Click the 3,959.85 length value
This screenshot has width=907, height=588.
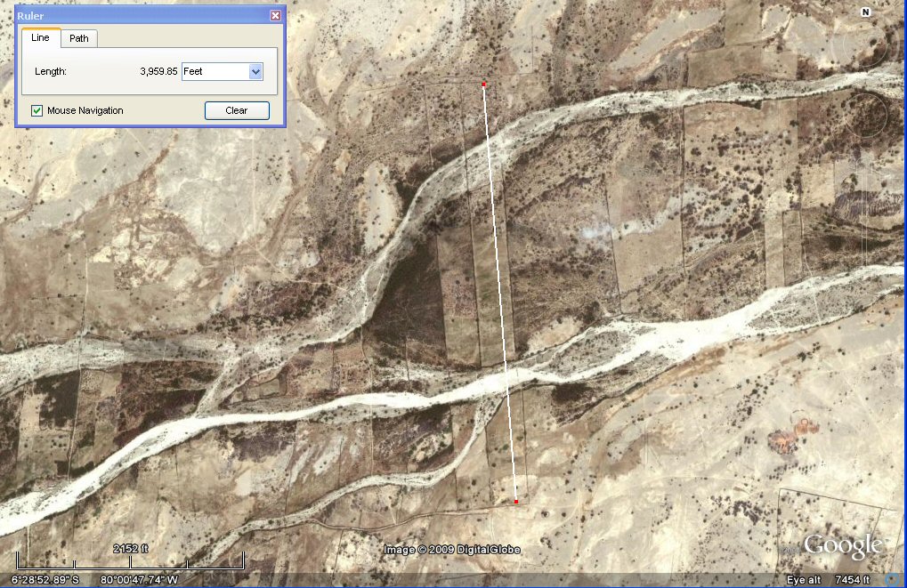(x=158, y=71)
